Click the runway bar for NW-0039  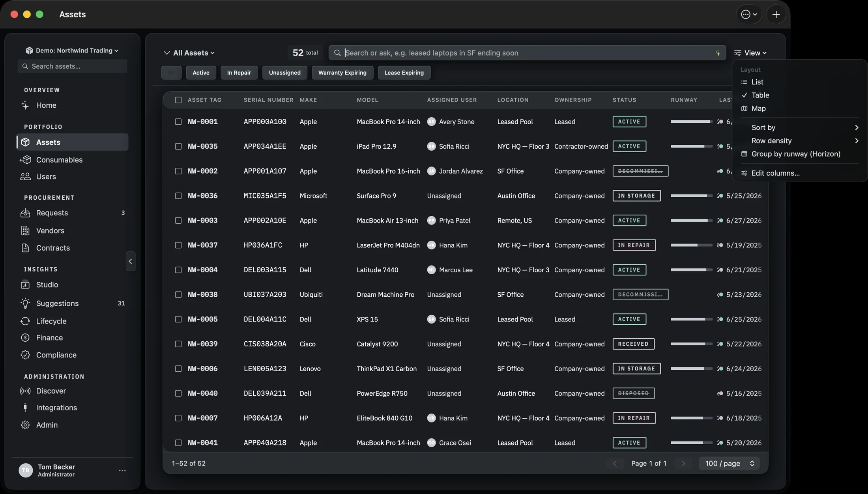point(691,344)
